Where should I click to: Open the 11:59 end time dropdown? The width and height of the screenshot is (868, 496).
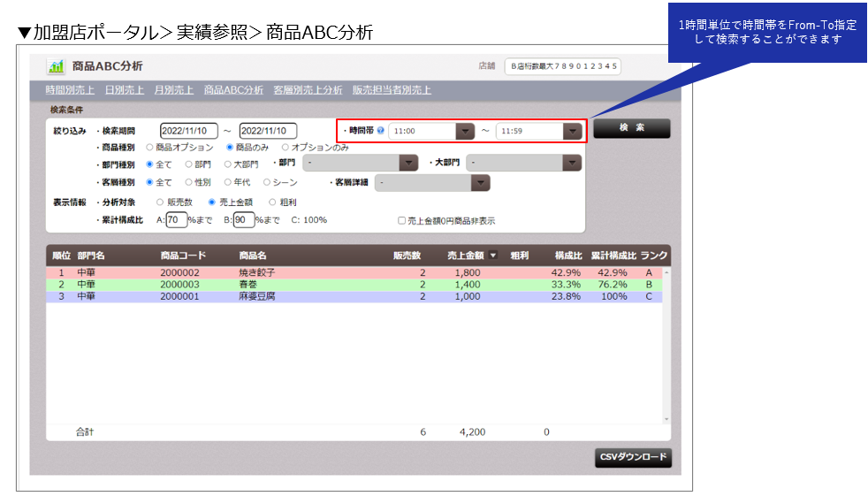[x=573, y=131]
